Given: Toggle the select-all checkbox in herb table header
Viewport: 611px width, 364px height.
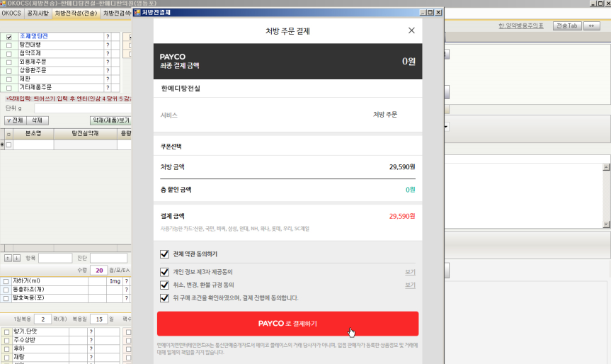Looking at the screenshot, I should click(8, 134).
